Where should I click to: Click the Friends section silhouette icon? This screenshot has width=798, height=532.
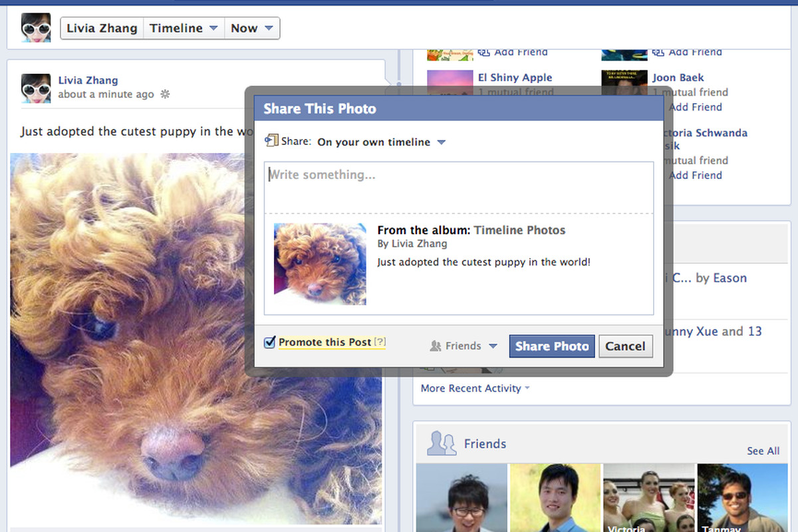(442, 444)
